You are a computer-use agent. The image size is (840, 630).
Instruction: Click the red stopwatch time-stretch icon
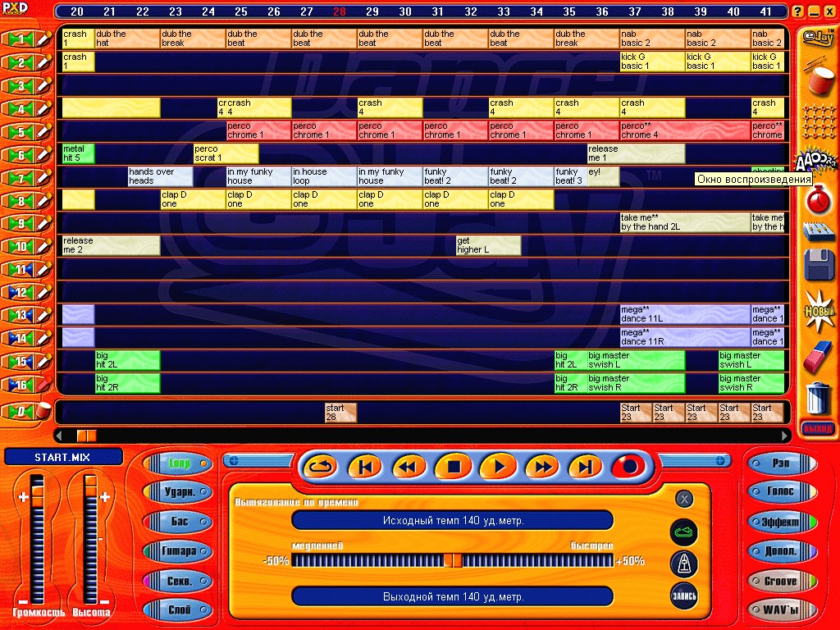click(x=818, y=198)
